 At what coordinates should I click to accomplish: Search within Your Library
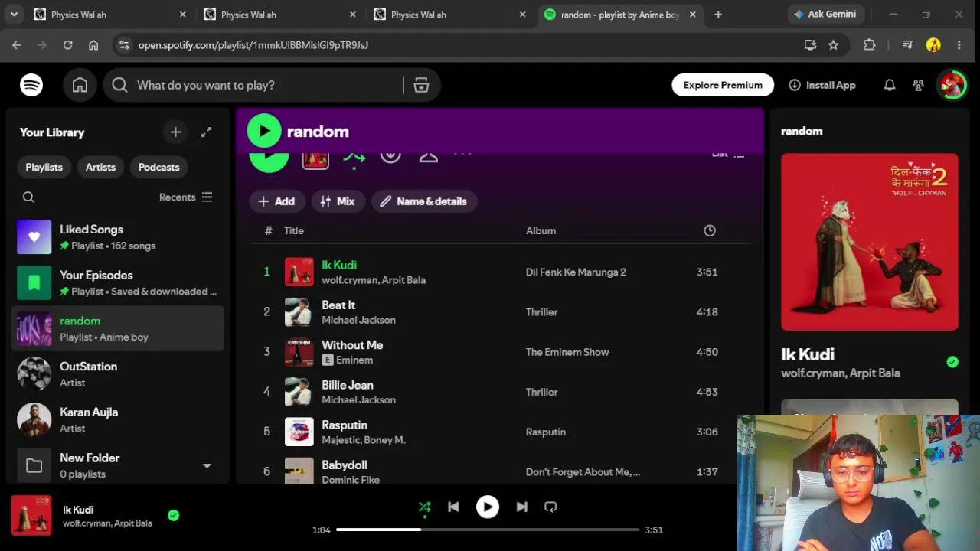[28, 197]
